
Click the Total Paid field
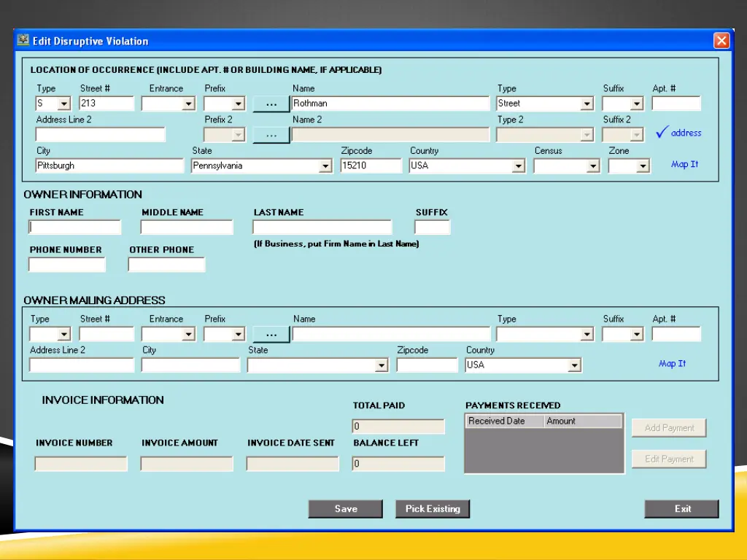click(398, 426)
